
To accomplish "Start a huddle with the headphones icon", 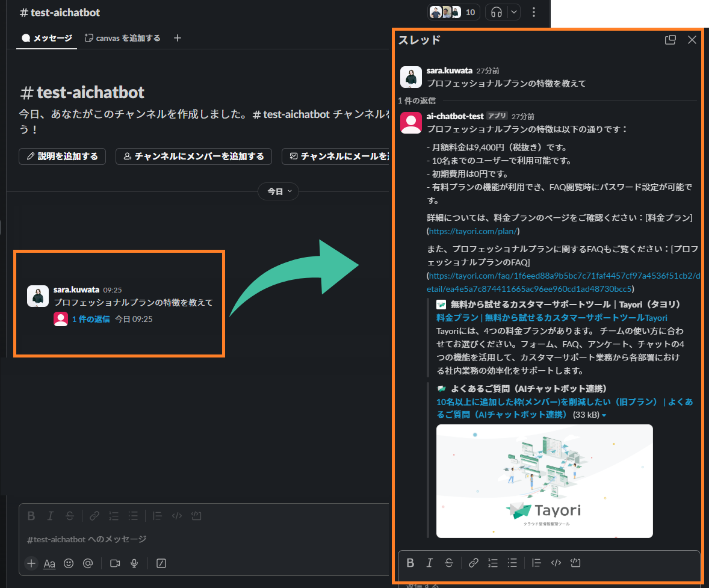I will (x=497, y=12).
